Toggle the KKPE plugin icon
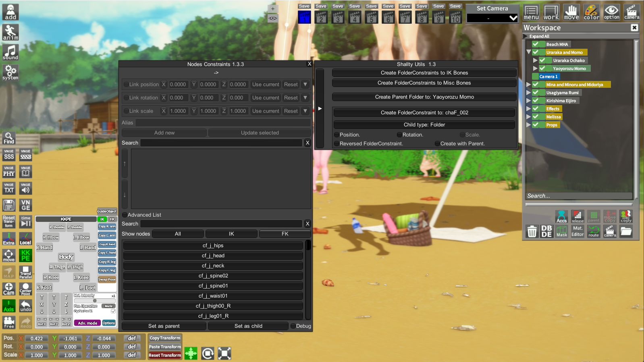This screenshot has height=362, width=644. point(25,255)
